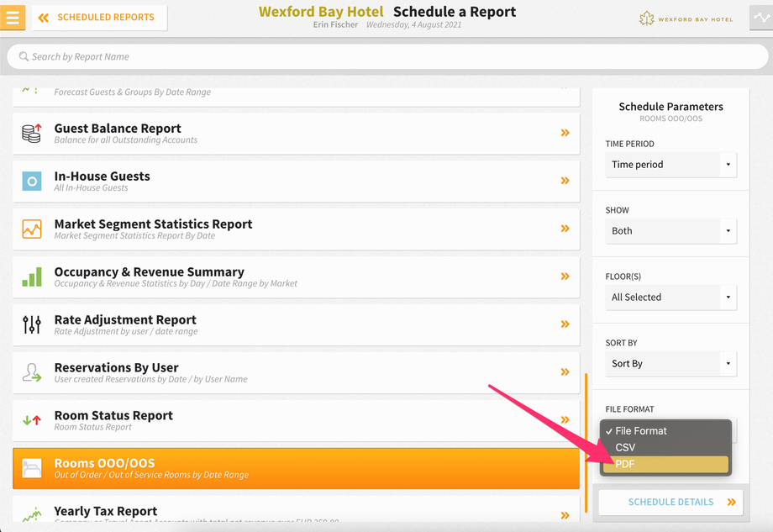
Task: Select the Occupancy & Revenue bar chart icon
Action: 32,277
